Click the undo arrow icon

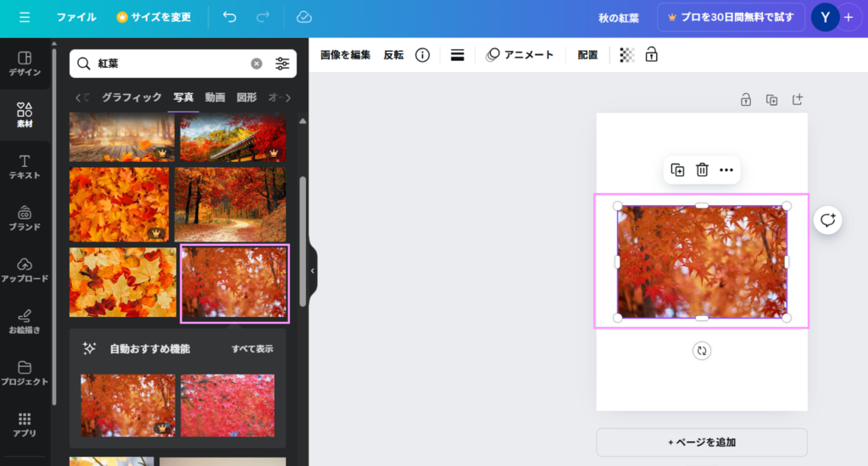point(230,17)
